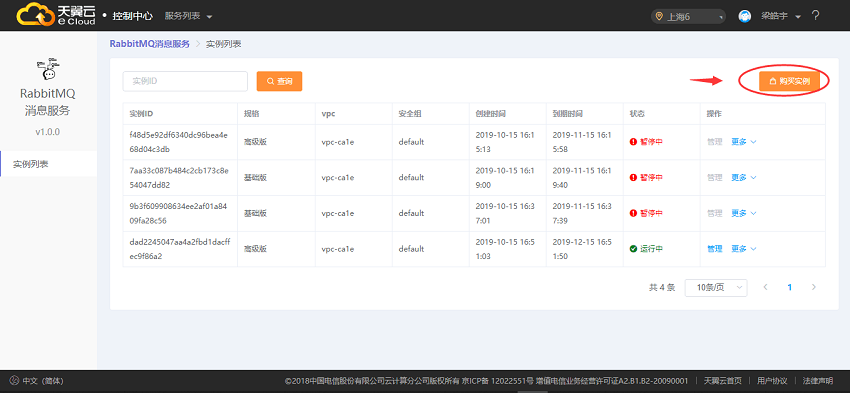Click the user avatar icon
Screen dimensions: 850x393
(x=745, y=16)
